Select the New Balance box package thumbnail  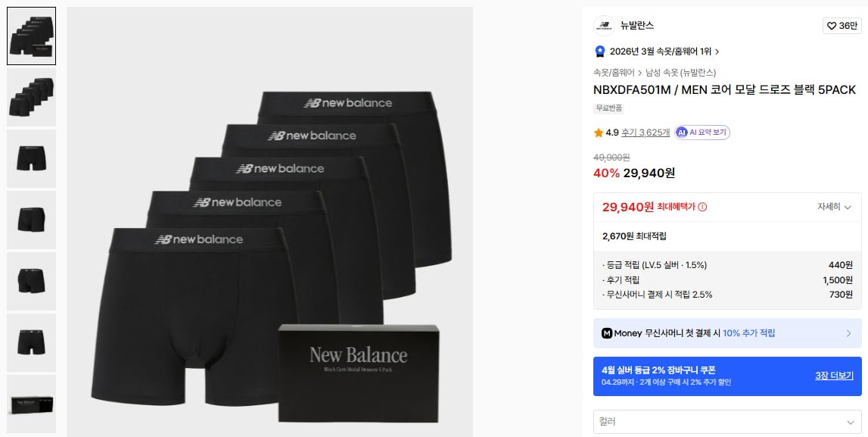[x=32, y=404]
